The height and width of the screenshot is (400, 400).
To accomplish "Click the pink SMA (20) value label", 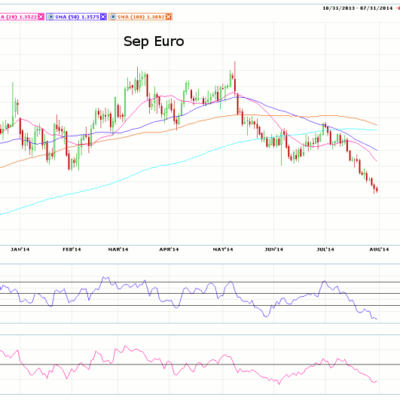I will [x=19, y=17].
